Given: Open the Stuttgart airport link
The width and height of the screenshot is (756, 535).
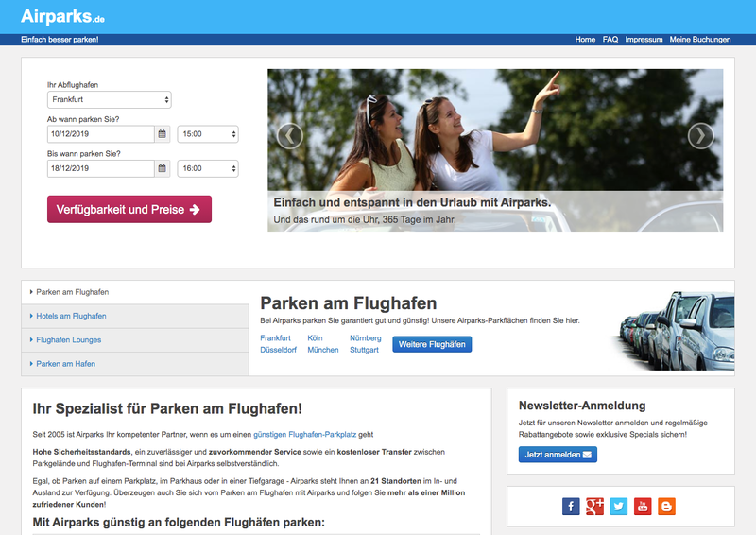Looking at the screenshot, I should 364,350.
